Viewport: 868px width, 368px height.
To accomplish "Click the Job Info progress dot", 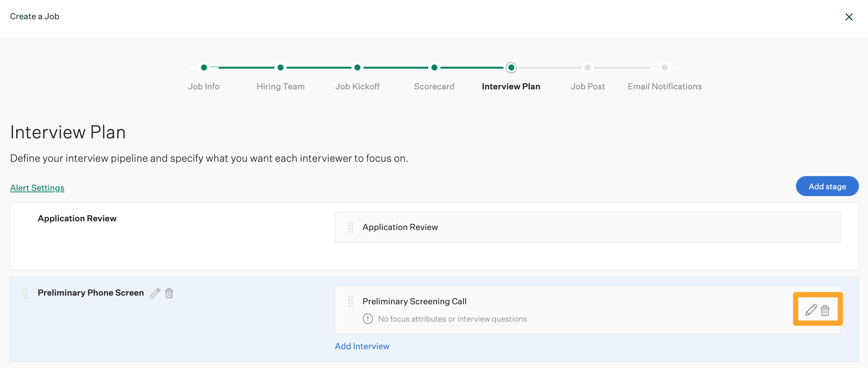I will [204, 67].
